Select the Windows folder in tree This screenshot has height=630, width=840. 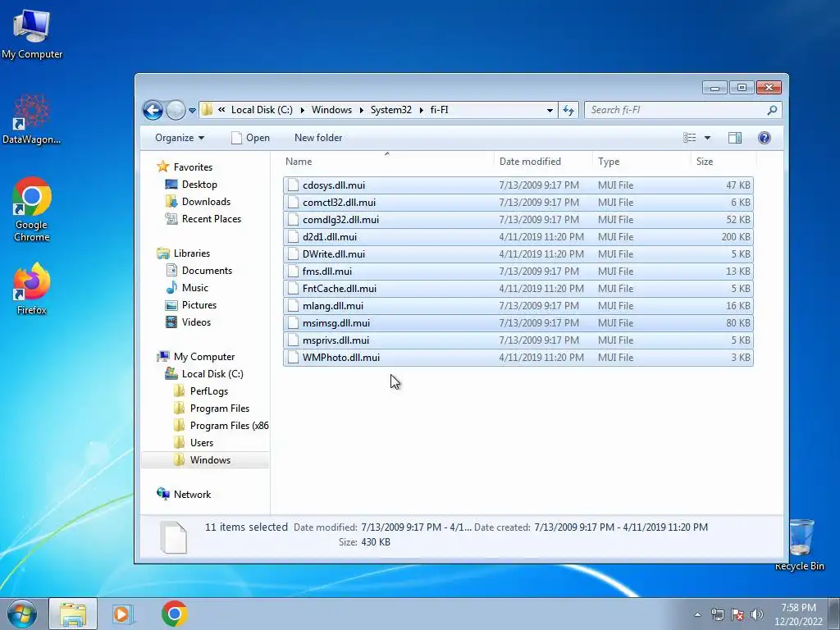(205, 459)
